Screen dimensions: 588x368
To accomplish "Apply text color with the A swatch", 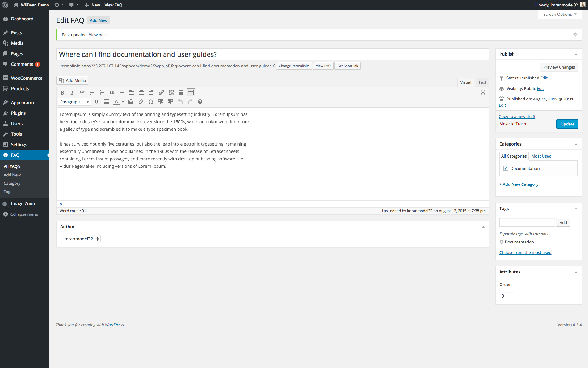I will [116, 102].
